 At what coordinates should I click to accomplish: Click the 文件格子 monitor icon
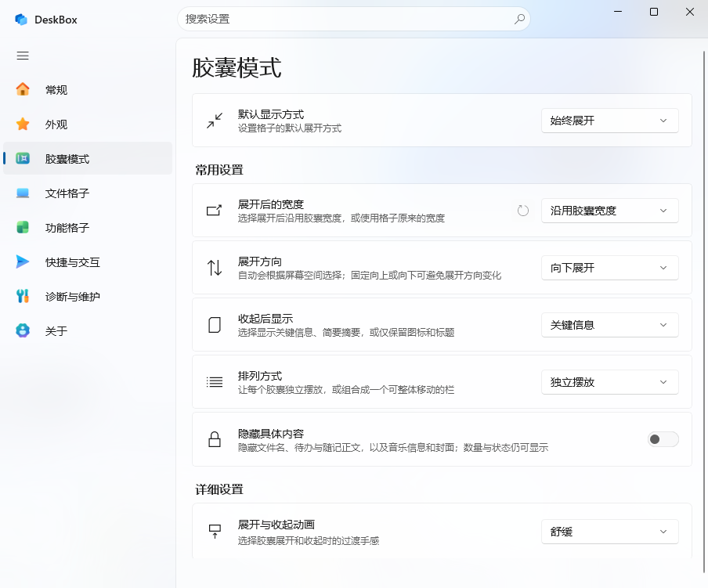[23, 193]
